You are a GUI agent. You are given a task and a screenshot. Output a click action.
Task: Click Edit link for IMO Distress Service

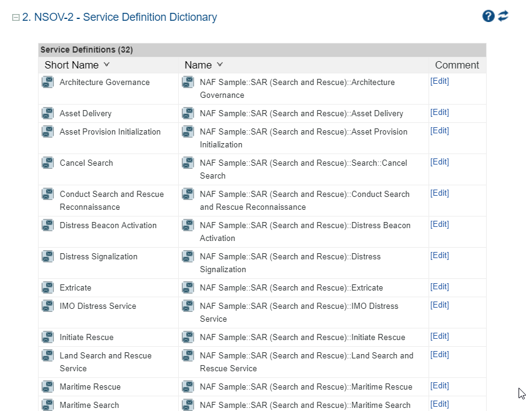click(x=440, y=305)
